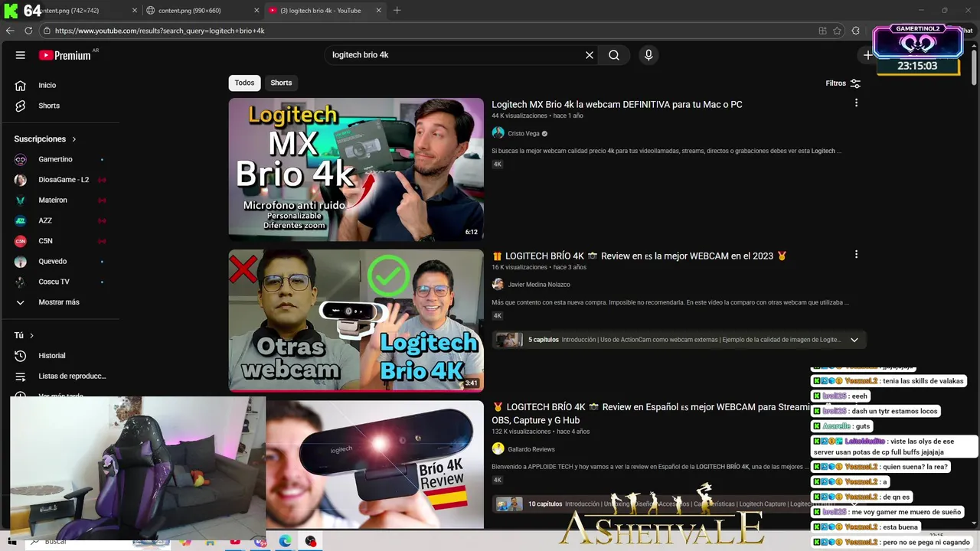This screenshot has height=551, width=980.
Task: Open the Javier Medina Nolazco channel
Action: [539, 285]
